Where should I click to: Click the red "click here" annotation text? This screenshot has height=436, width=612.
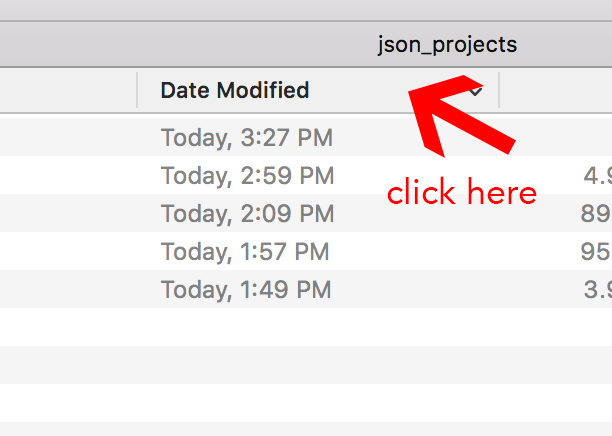click(x=462, y=192)
